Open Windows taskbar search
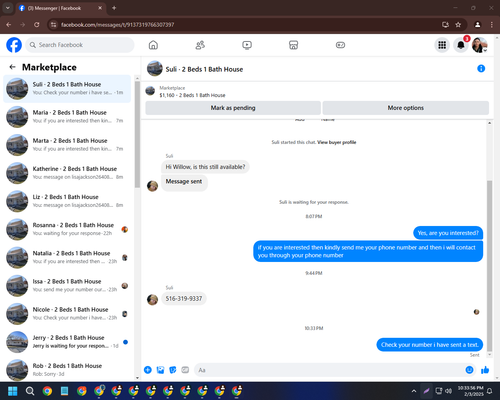Screen dimensions: 500x400 (30, 391)
